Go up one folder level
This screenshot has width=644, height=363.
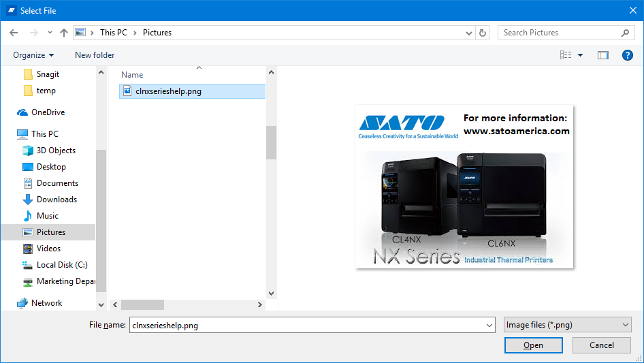[64, 33]
